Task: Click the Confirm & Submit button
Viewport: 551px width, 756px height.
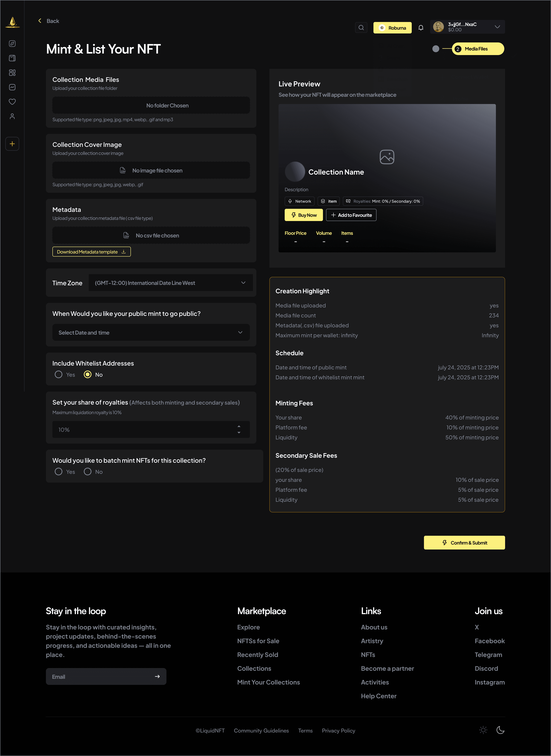Action: pos(464,543)
